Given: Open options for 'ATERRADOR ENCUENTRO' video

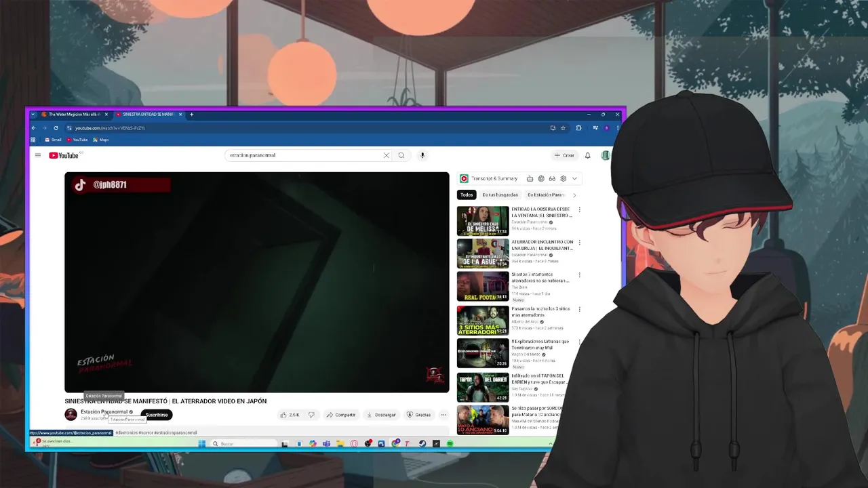Looking at the screenshot, I should (579, 243).
